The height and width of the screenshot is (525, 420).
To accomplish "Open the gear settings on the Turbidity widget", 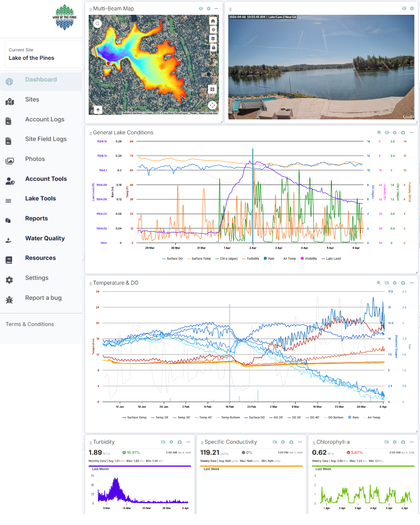I will [171, 442].
